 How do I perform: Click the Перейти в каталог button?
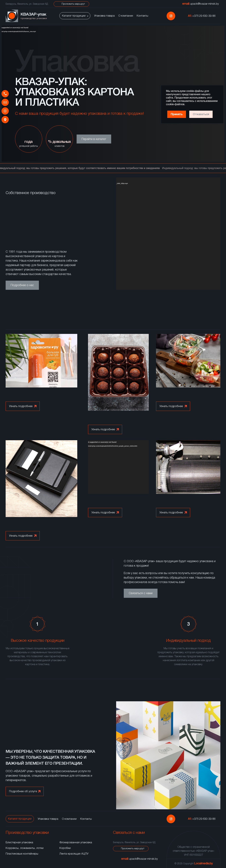pyautogui.click(x=94, y=139)
